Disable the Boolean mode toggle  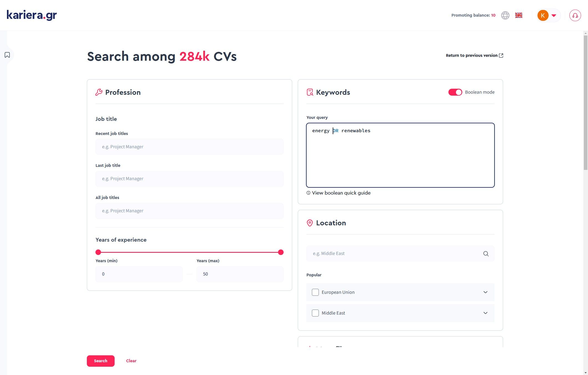455,92
